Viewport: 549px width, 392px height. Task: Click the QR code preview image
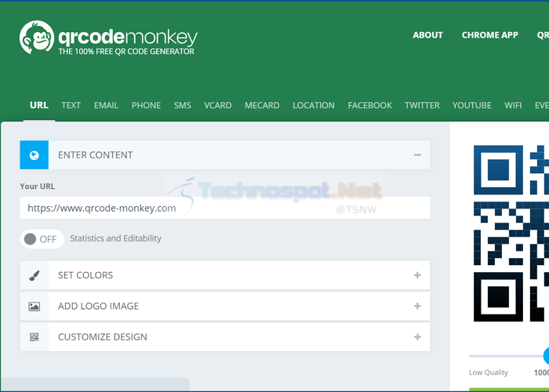(x=511, y=234)
